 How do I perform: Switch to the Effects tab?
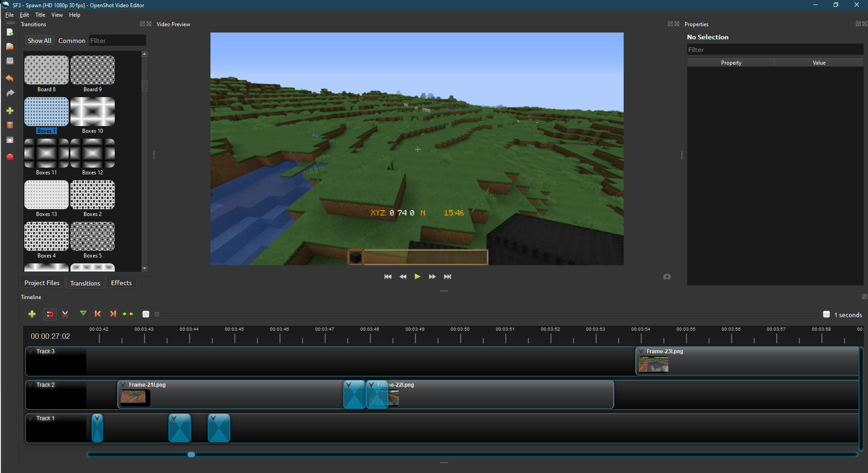click(121, 282)
